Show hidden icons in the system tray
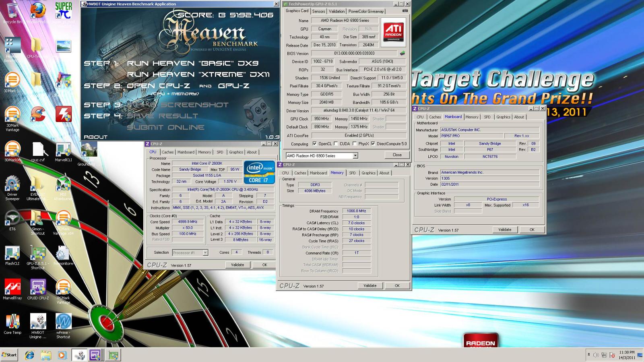The height and width of the screenshot is (362, 644). click(588, 355)
